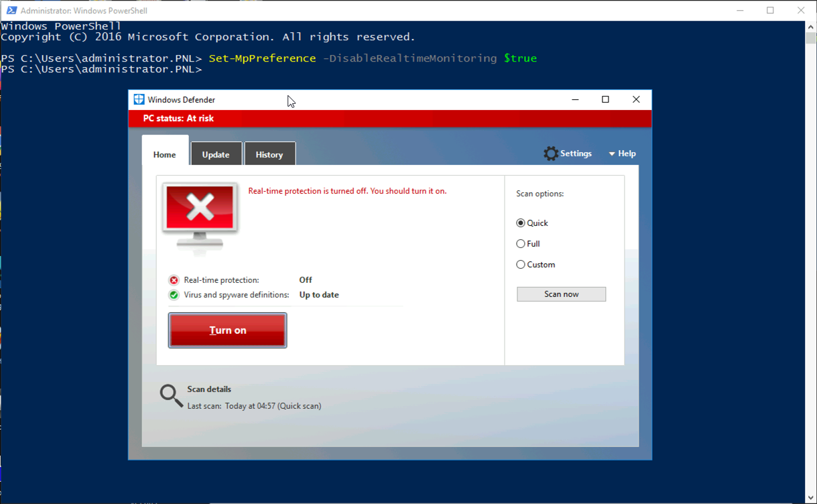The height and width of the screenshot is (504, 817).
Task: Select the Quick scan radio button
Action: (520, 223)
